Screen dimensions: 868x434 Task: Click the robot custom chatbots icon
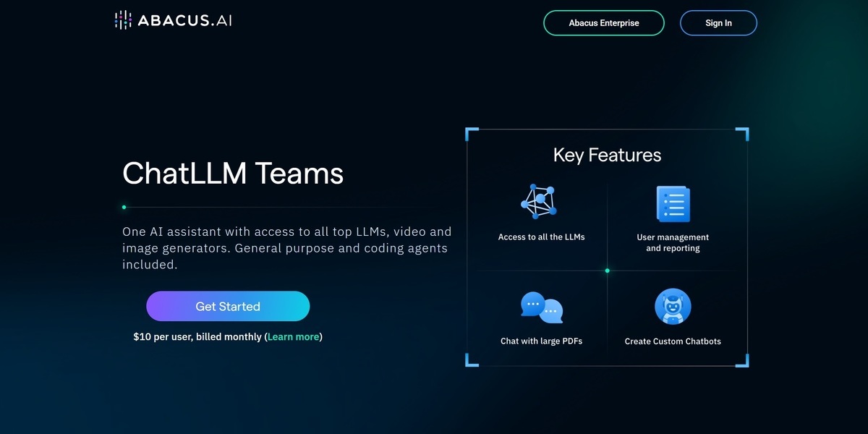coord(673,307)
